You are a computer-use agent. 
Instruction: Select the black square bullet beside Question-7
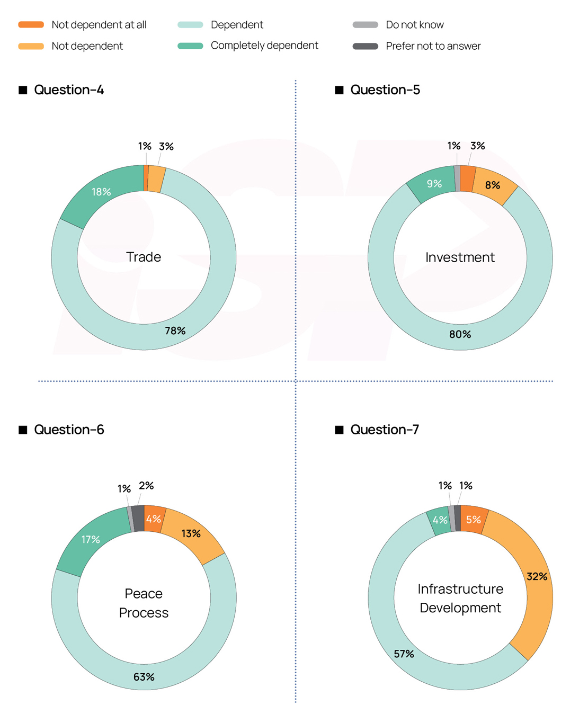(x=339, y=430)
